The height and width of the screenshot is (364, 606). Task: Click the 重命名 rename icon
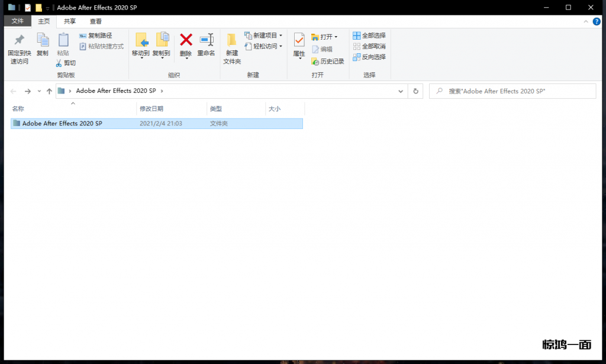[x=206, y=40]
